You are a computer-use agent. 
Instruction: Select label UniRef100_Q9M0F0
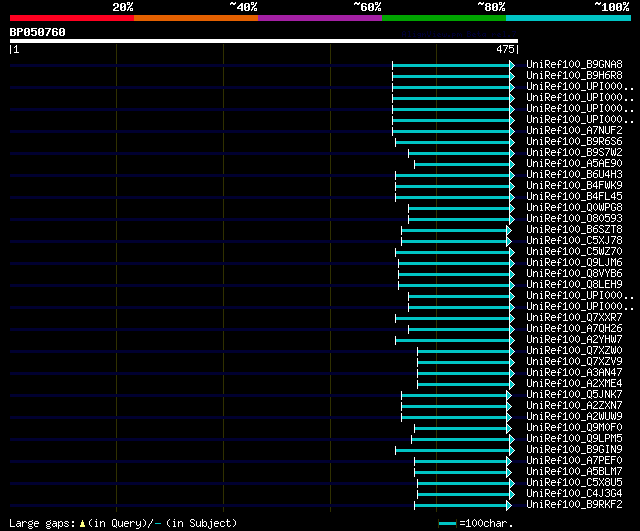point(574,428)
